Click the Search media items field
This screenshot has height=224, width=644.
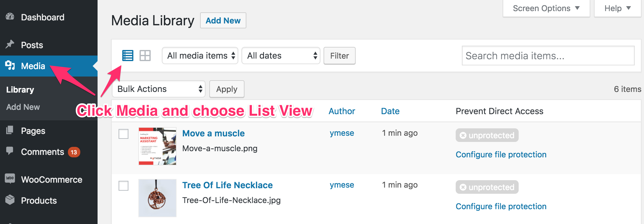coord(548,56)
